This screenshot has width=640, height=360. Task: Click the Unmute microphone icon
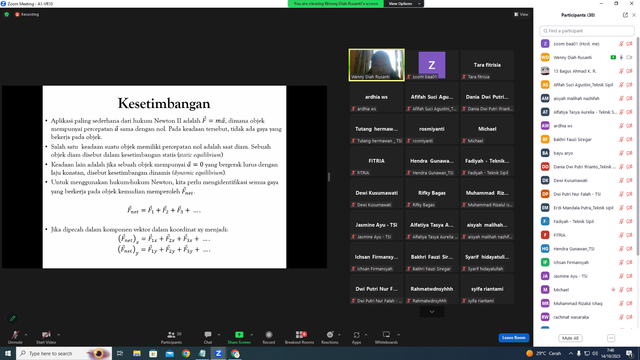(15, 335)
